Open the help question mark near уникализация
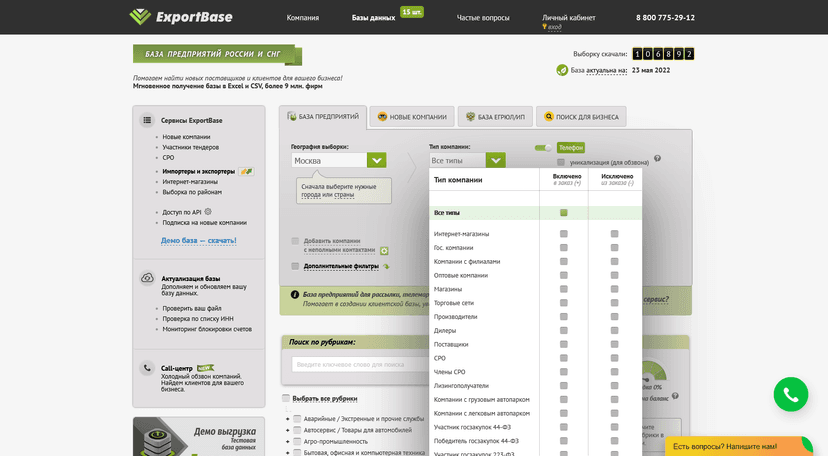This screenshot has height=456, width=828. [x=657, y=158]
